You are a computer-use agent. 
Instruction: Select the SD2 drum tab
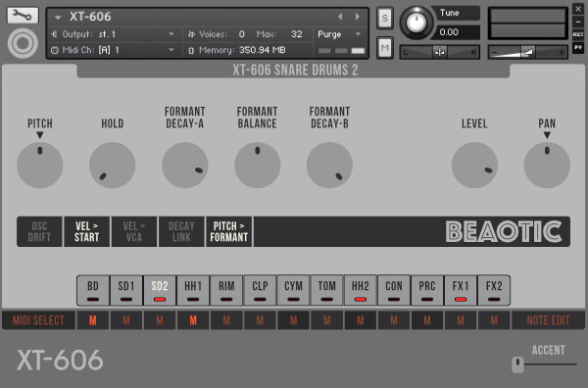[x=160, y=291]
